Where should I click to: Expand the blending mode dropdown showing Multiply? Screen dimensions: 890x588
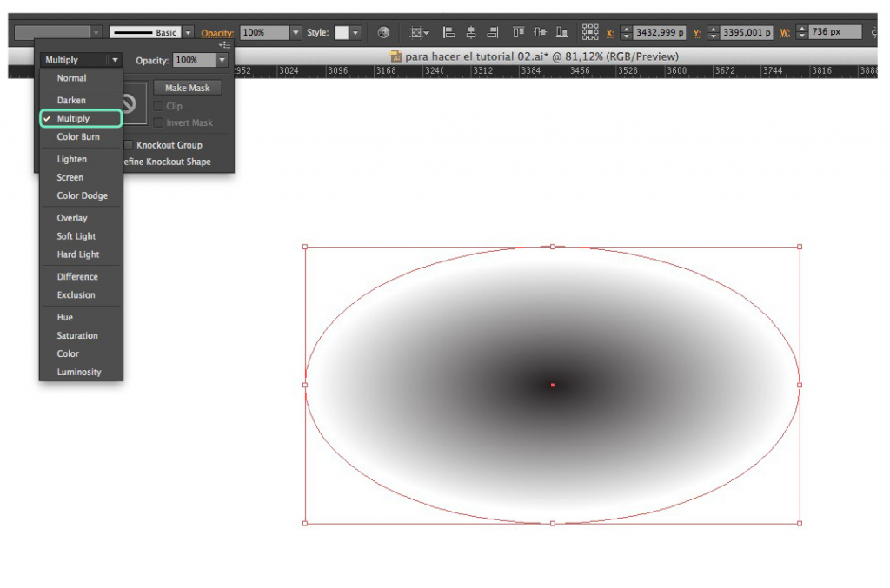click(115, 60)
